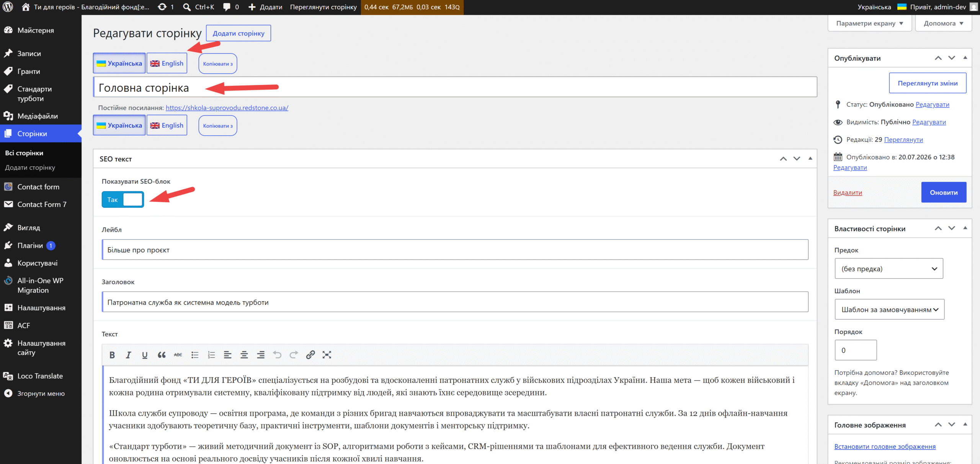Switch to the English tab above the title
Screen dimensions: 980x464
167,63
